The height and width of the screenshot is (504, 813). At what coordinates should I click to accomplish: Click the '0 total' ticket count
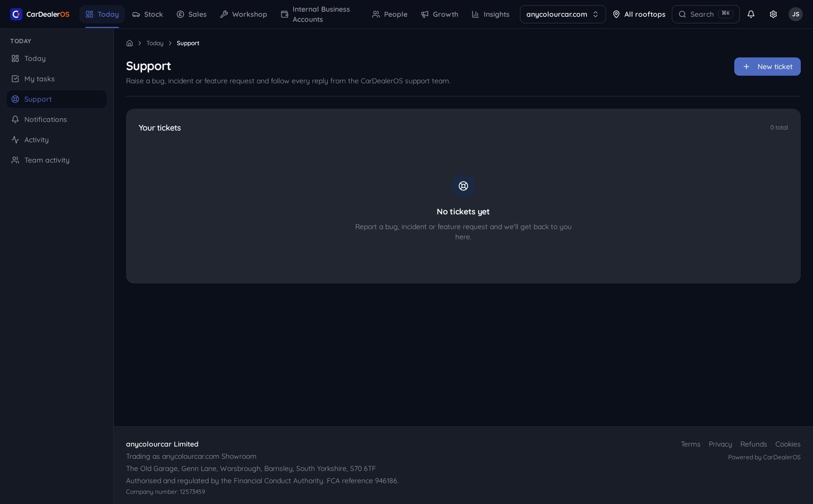click(779, 128)
